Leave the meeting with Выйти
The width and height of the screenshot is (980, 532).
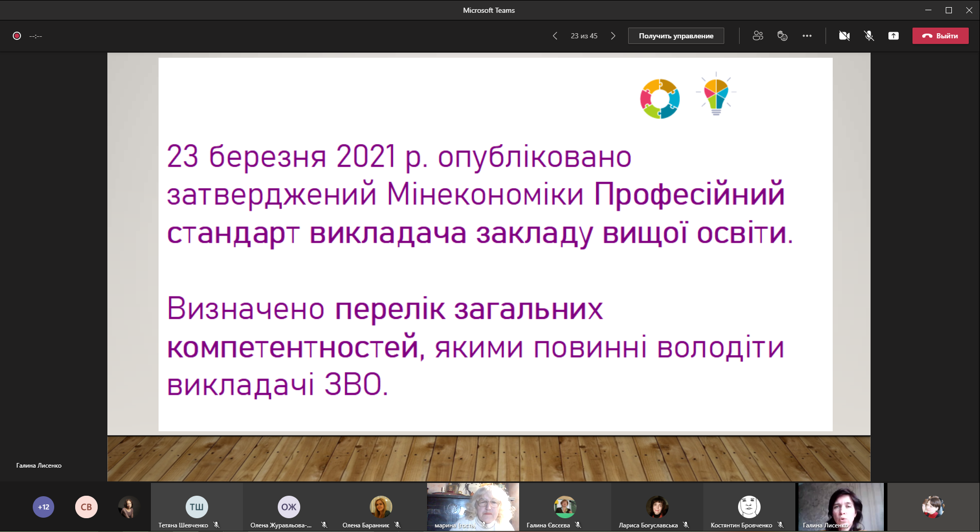click(940, 36)
